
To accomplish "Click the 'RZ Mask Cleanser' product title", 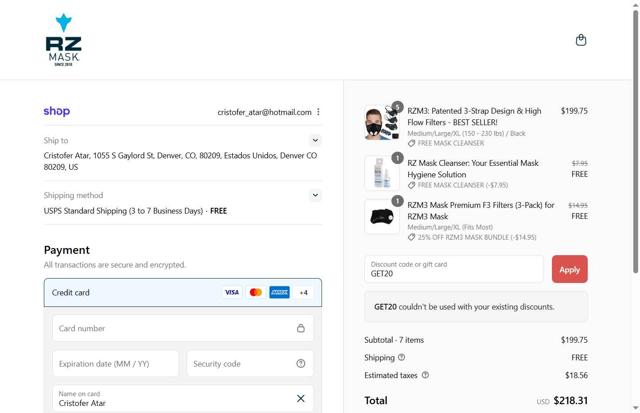I will pyautogui.click(x=473, y=169).
